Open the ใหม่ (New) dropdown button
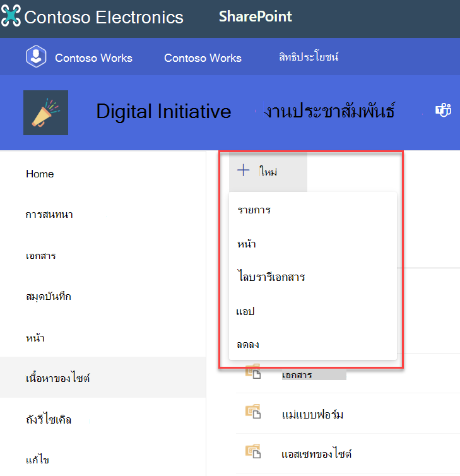 point(268,172)
